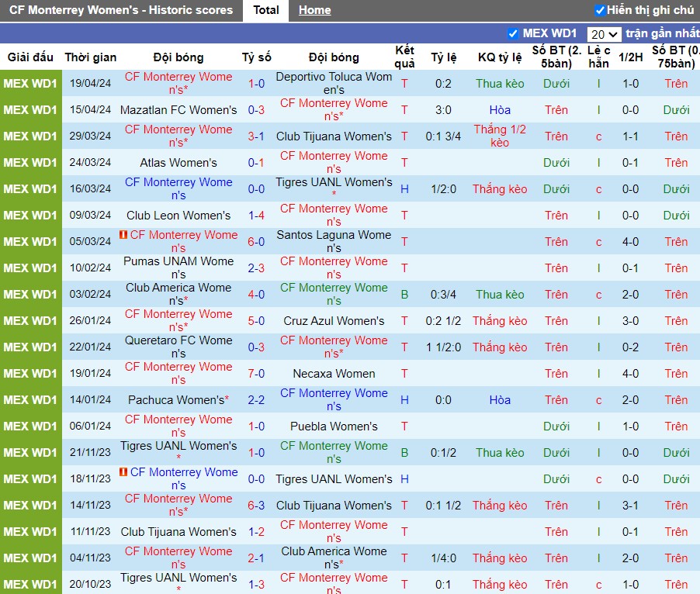Click red card icon on 05/03/24 row

pyautogui.click(x=123, y=234)
